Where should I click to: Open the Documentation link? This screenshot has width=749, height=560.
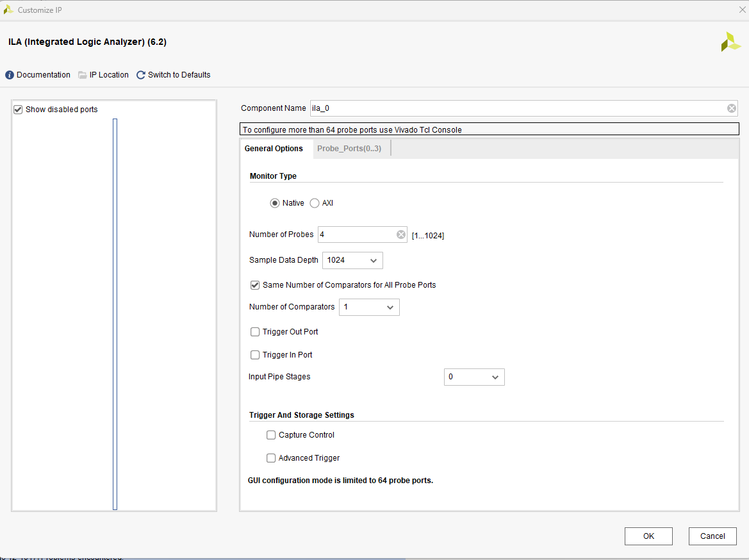pyautogui.click(x=44, y=75)
